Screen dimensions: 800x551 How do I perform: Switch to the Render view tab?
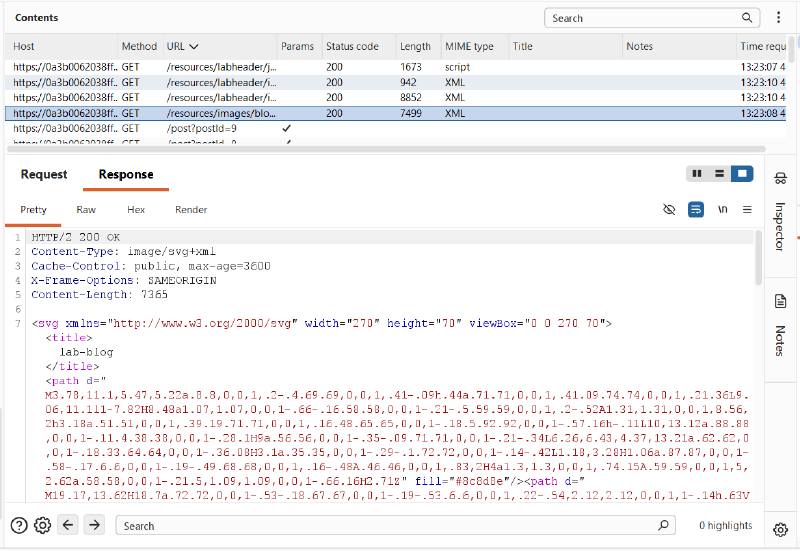click(x=191, y=210)
